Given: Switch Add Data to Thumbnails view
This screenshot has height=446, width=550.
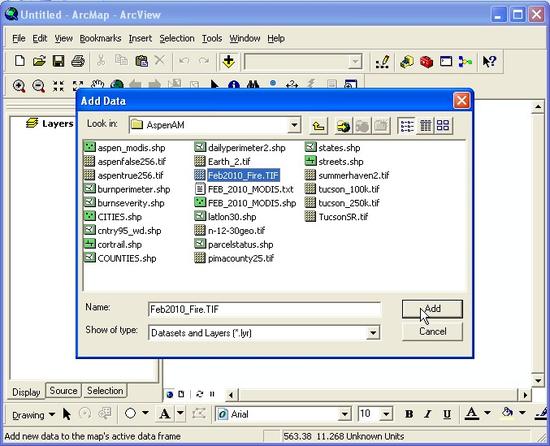Looking at the screenshot, I should 443,126.
